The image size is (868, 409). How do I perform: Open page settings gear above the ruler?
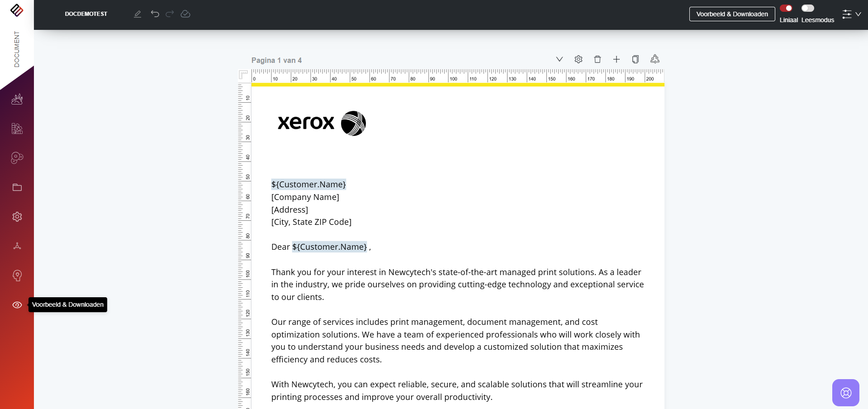click(578, 59)
